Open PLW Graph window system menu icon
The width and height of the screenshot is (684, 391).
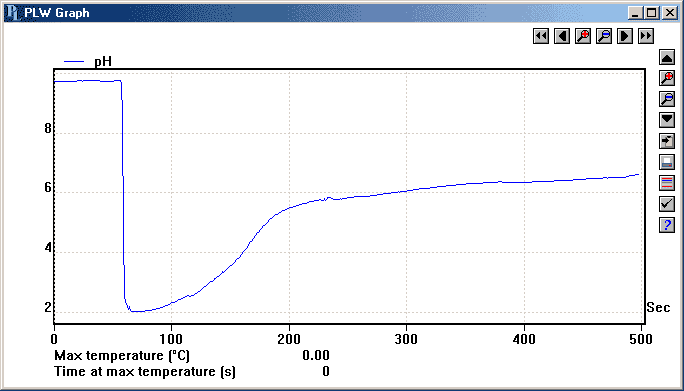(13, 13)
